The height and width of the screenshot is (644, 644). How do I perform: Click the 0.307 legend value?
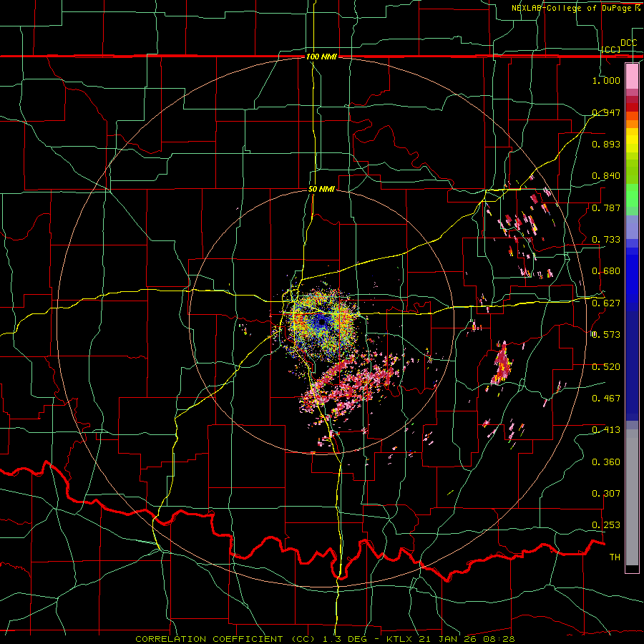click(606, 494)
